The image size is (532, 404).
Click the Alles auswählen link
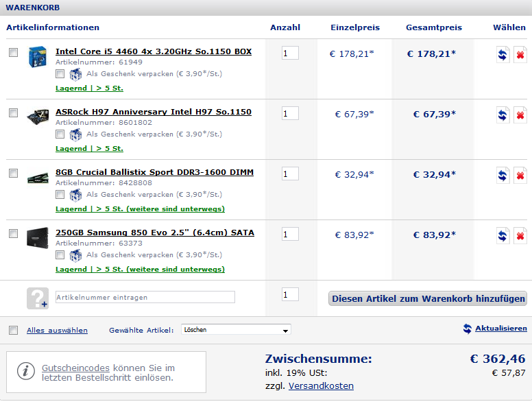click(58, 331)
